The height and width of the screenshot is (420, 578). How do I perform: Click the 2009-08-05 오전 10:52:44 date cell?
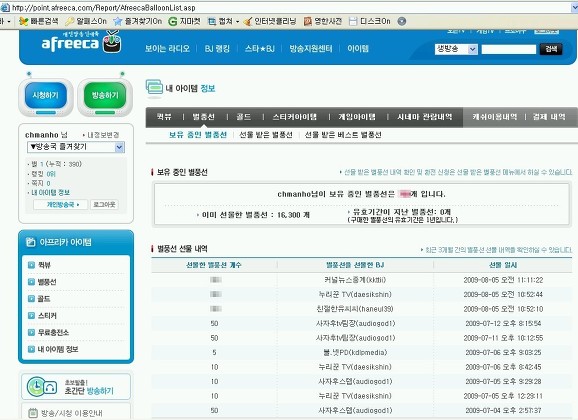pos(503,294)
